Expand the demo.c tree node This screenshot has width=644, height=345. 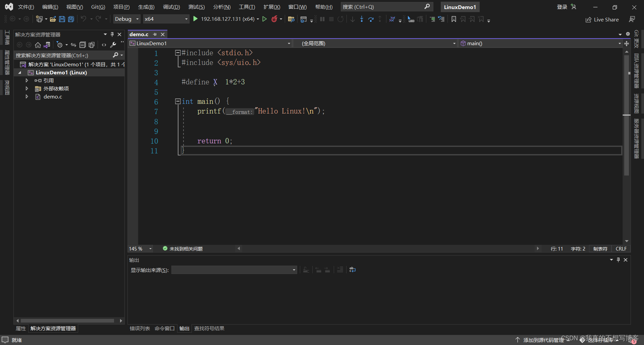click(27, 97)
